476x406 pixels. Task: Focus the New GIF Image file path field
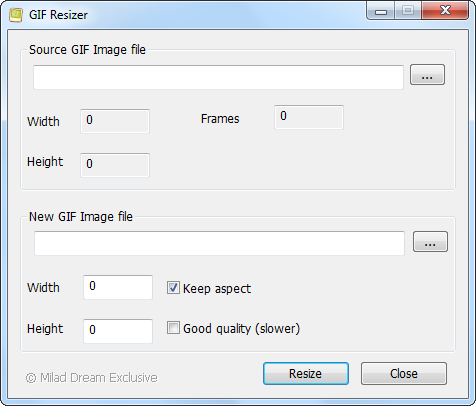219,243
